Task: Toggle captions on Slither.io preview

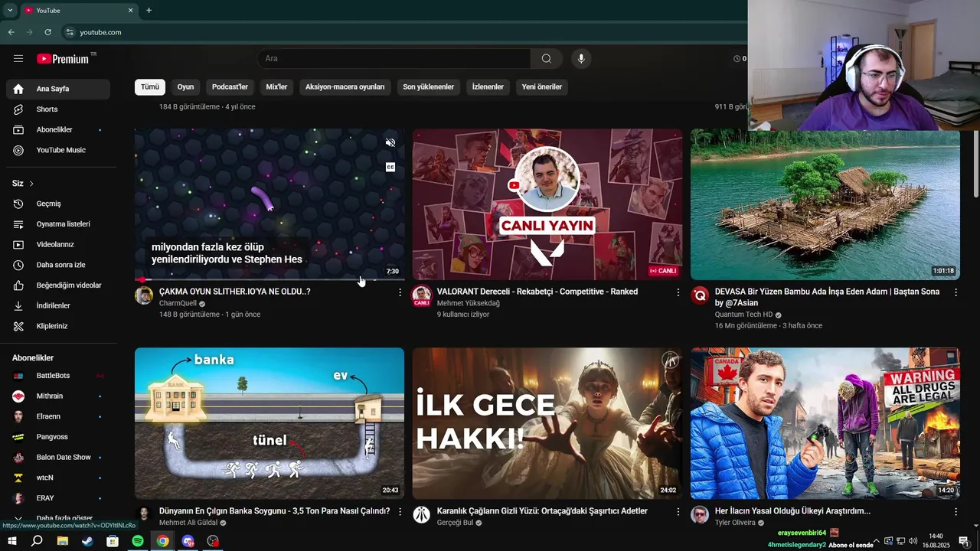Action: (x=390, y=167)
